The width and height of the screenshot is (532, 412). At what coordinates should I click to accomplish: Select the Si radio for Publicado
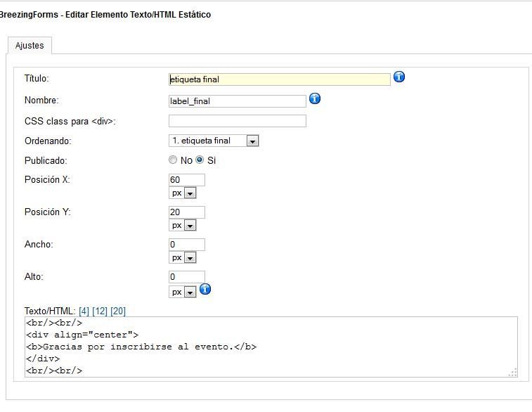click(x=200, y=160)
